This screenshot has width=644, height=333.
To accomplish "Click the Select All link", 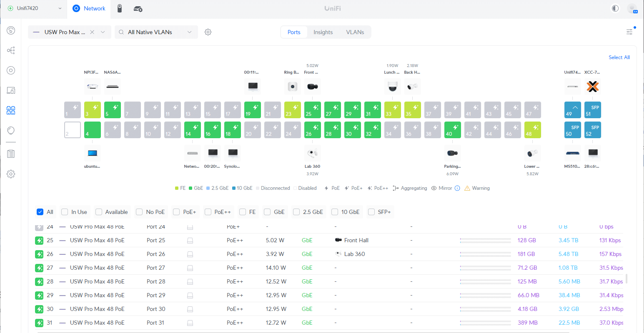I will coord(619,57).
